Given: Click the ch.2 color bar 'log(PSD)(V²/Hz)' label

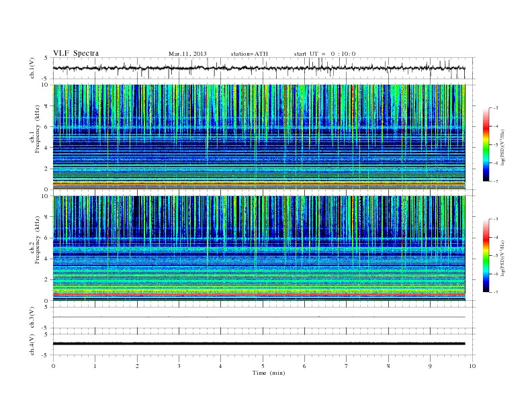Looking at the screenshot, I should coord(502,258).
